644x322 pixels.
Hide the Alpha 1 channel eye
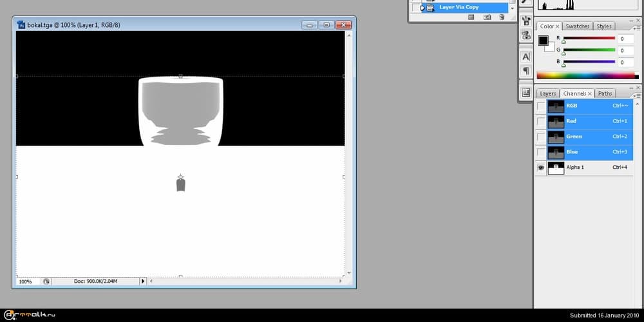pyautogui.click(x=540, y=167)
